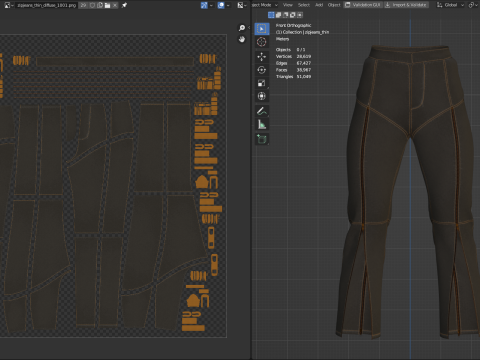Select the Scale tool

click(x=262, y=83)
